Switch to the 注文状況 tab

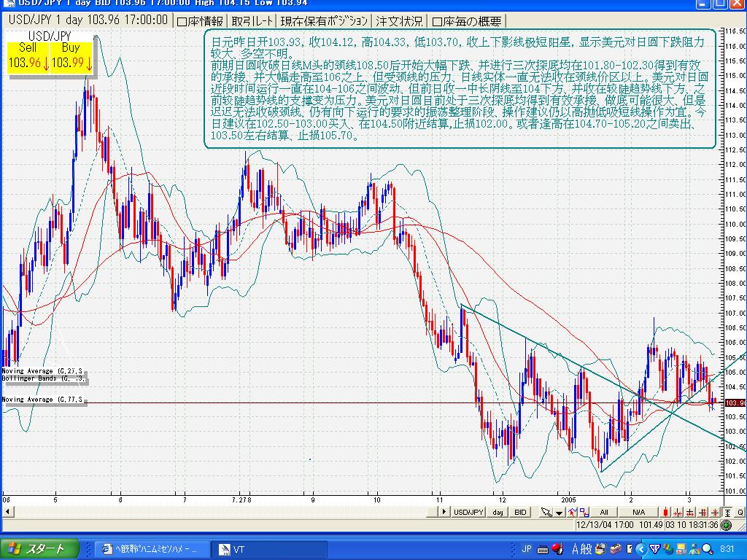[x=398, y=21]
